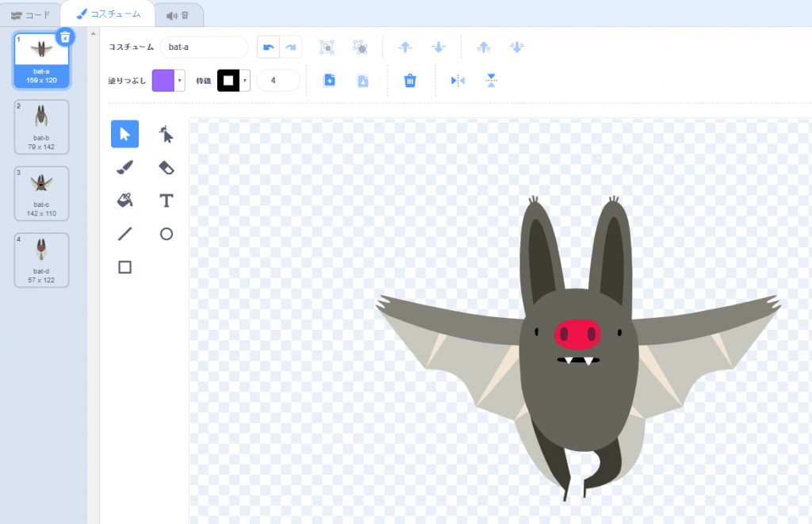
Task: Select the Rectangle tool
Action: coord(124,267)
